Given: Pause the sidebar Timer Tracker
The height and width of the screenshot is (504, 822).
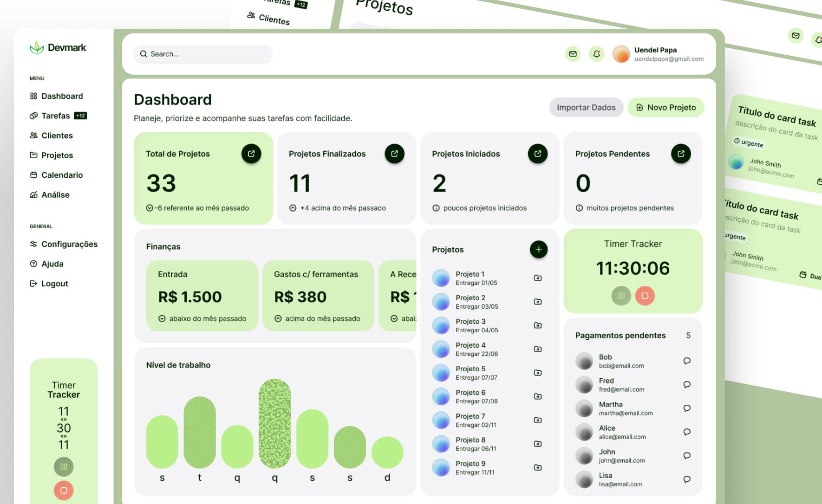Looking at the screenshot, I should tap(64, 467).
